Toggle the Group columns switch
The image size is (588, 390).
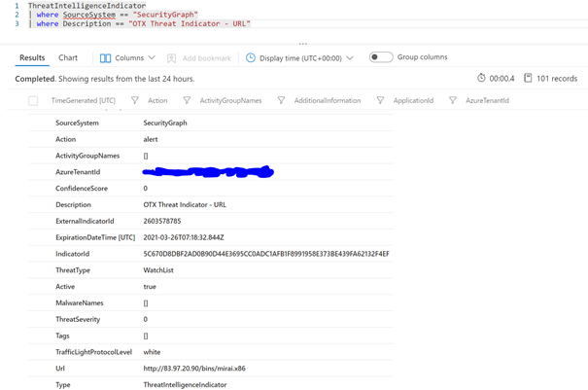tap(381, 57)
